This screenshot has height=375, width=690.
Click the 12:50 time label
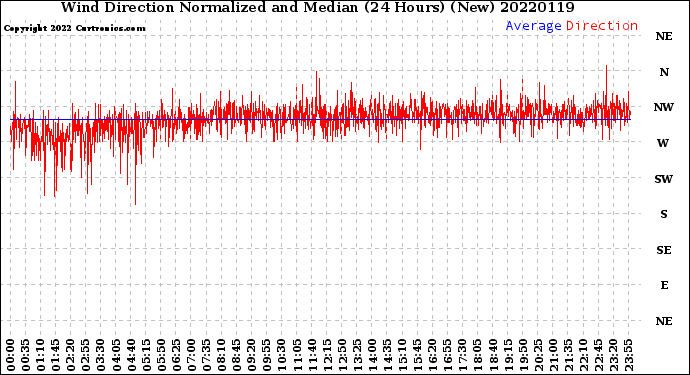[x=342, y=355]
